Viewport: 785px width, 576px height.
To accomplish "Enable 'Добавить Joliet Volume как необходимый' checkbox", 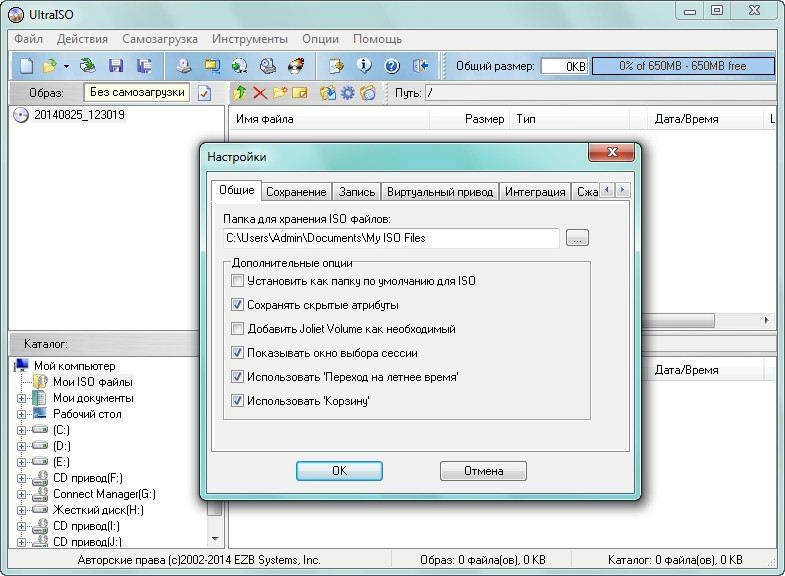I will [x=237, y=329].
